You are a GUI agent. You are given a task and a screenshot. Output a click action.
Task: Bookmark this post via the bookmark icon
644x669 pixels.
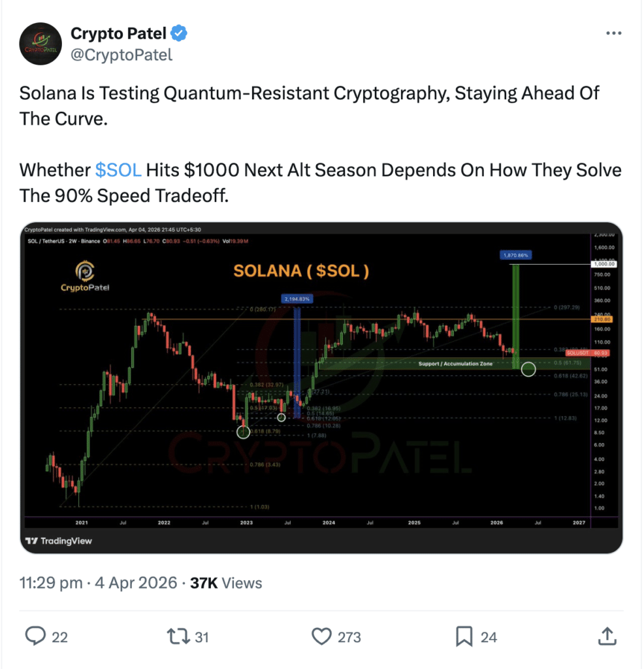[x=465, y=636]
